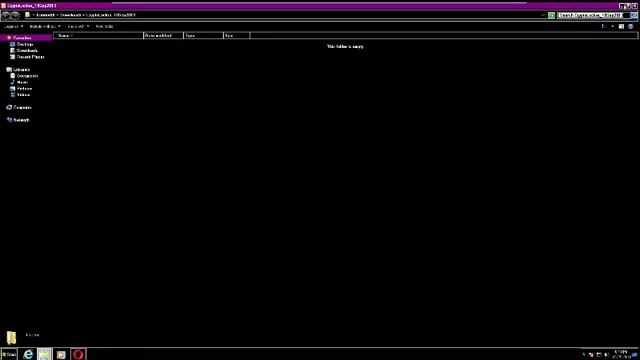
Task: Click the network icon in system tray
Action: 599,355
